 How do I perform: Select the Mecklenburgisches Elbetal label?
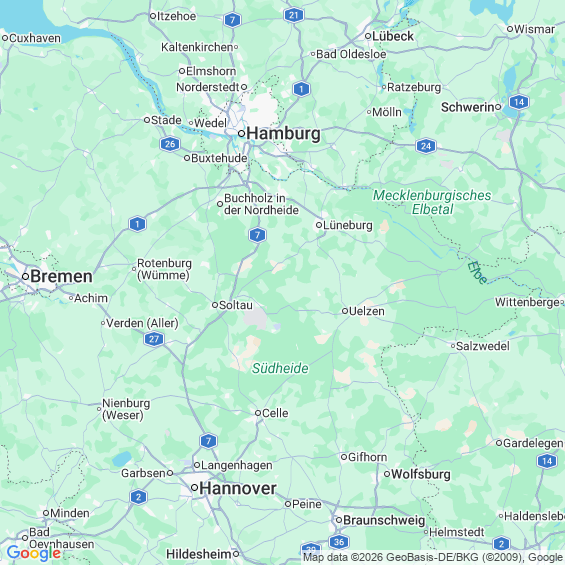pyautogui.click(x=432, y=202)
